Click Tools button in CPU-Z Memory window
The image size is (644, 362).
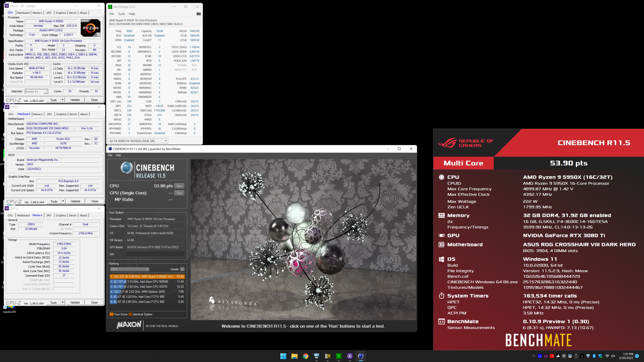pos(53,302)
